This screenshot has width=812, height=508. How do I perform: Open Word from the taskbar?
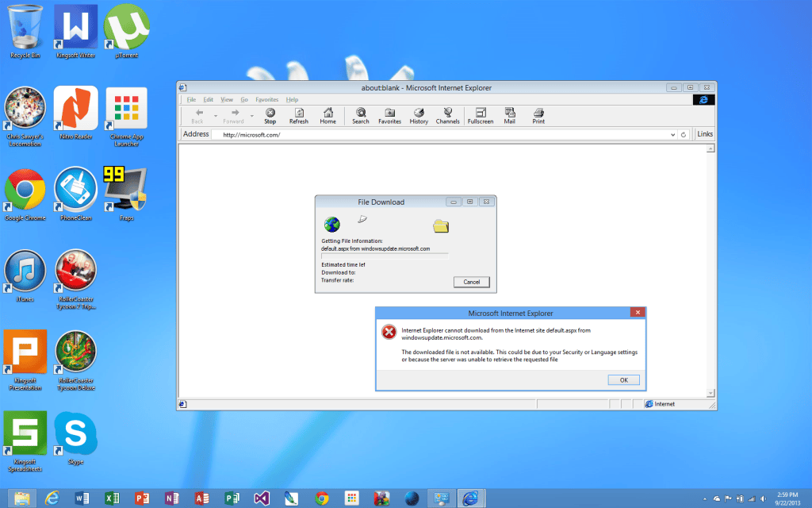82,498
